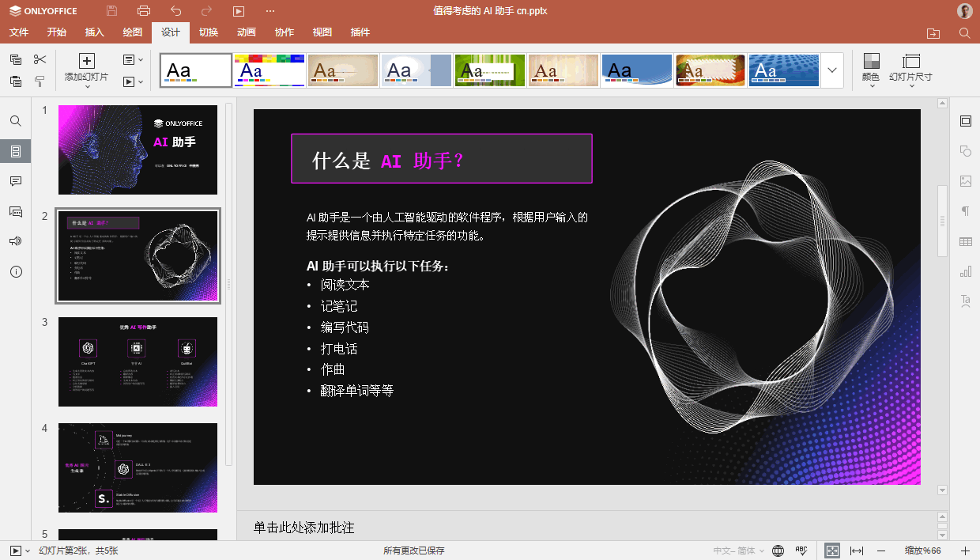Toggle Fit to Slide view

[831, 550]
